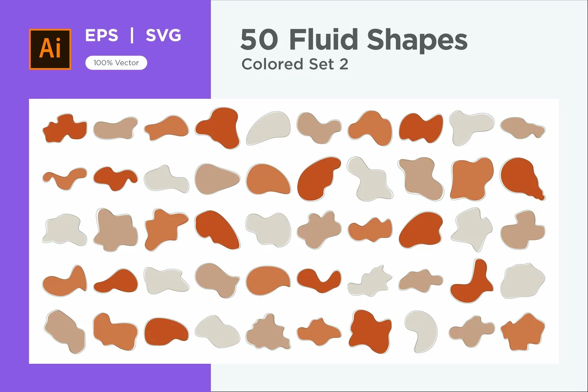Viewport: 588px width, 392px height.
Task: Click the Adobe Illustrator Ai icon
Action: pyautogui.click(x=50, y=49)
